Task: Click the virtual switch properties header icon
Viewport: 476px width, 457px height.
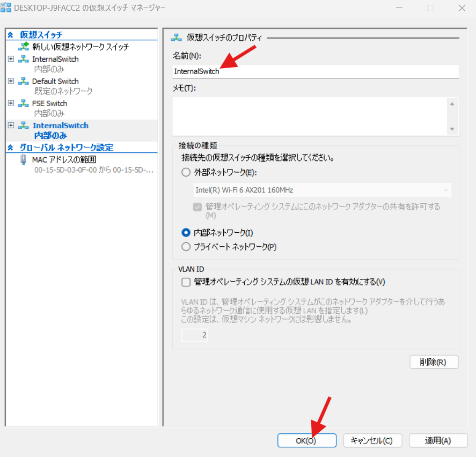Action: pyautogui.click(x=176, y=38)
